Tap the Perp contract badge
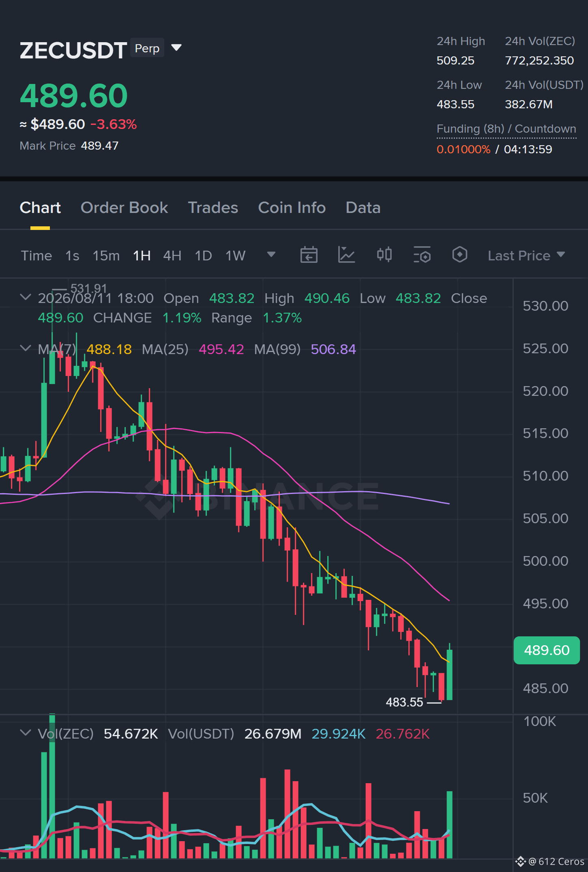 (147, 48)
